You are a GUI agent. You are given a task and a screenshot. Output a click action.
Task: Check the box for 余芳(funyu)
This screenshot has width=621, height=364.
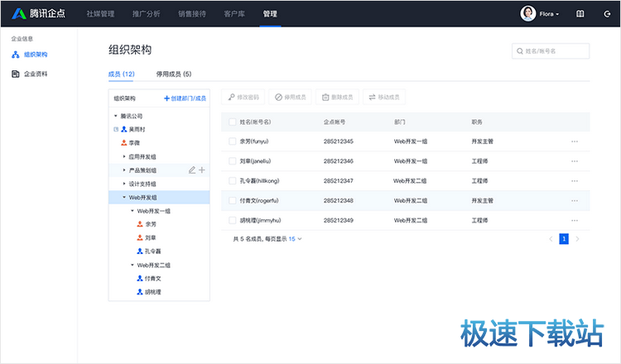pos(233,141)
